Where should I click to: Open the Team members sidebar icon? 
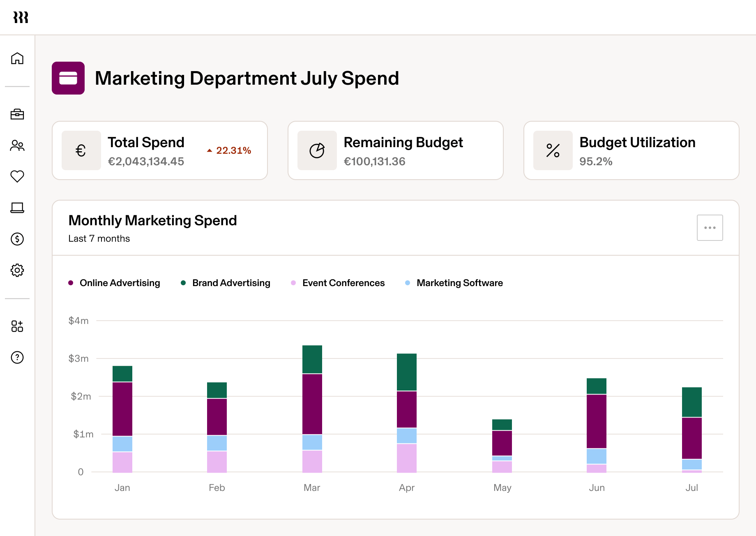click(x=17, y=146)
